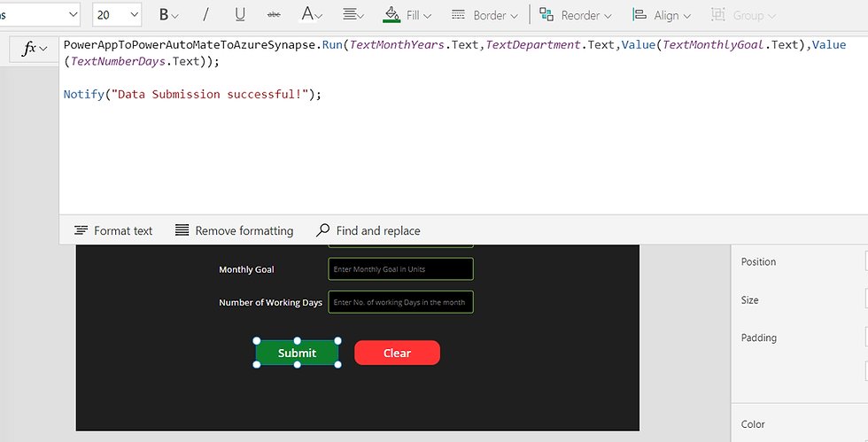
Task: Click the Group objects icon
Action: coord(718,15)
